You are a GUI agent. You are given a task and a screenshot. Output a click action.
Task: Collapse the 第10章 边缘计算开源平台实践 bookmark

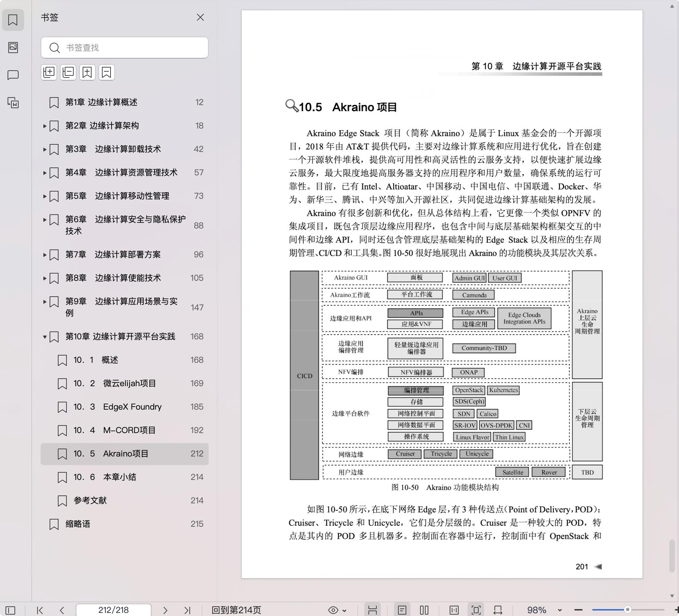click(45, 337)
